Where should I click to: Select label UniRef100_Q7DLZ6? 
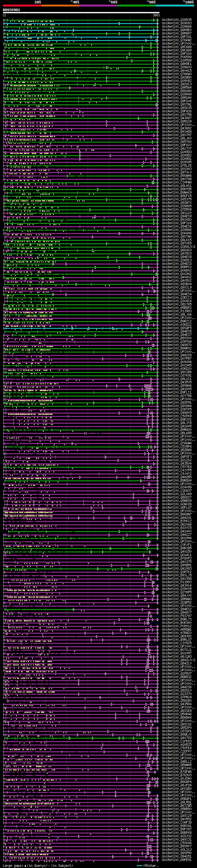tap(177, 165)
